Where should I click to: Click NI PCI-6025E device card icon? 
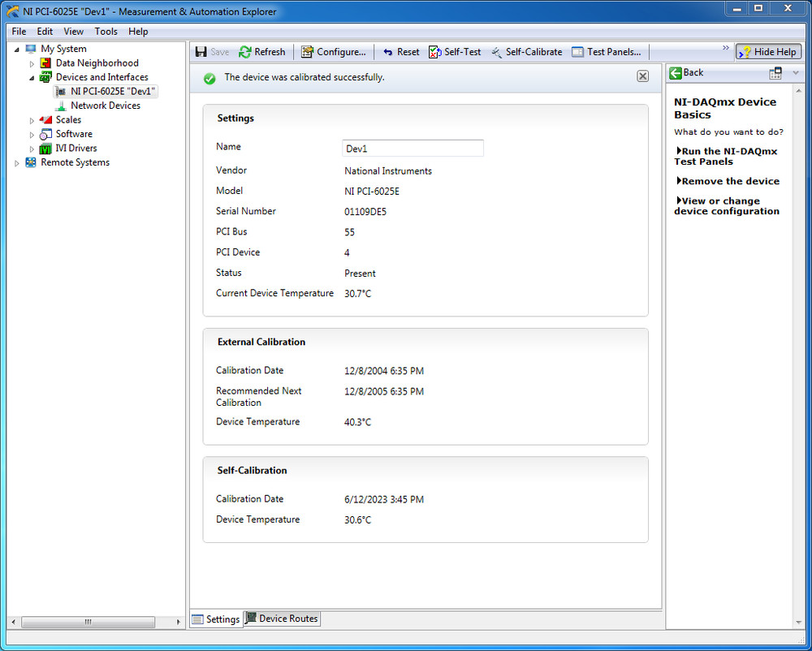point(61,92)
